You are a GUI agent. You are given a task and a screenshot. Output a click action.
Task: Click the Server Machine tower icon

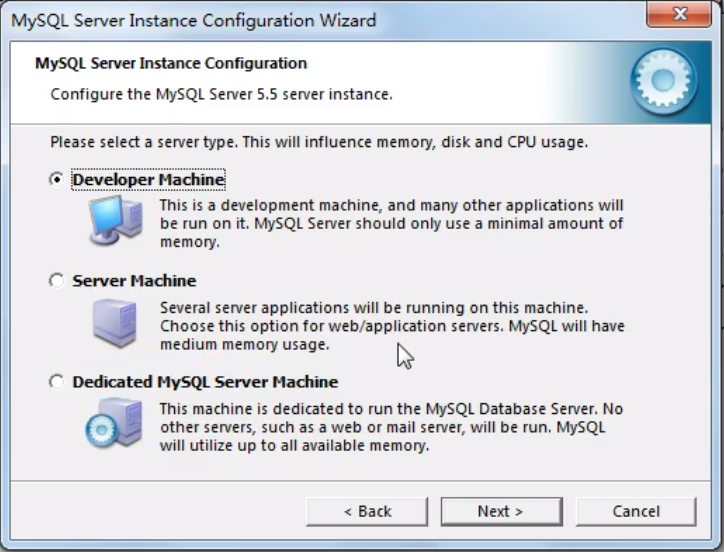click(115, 323)
